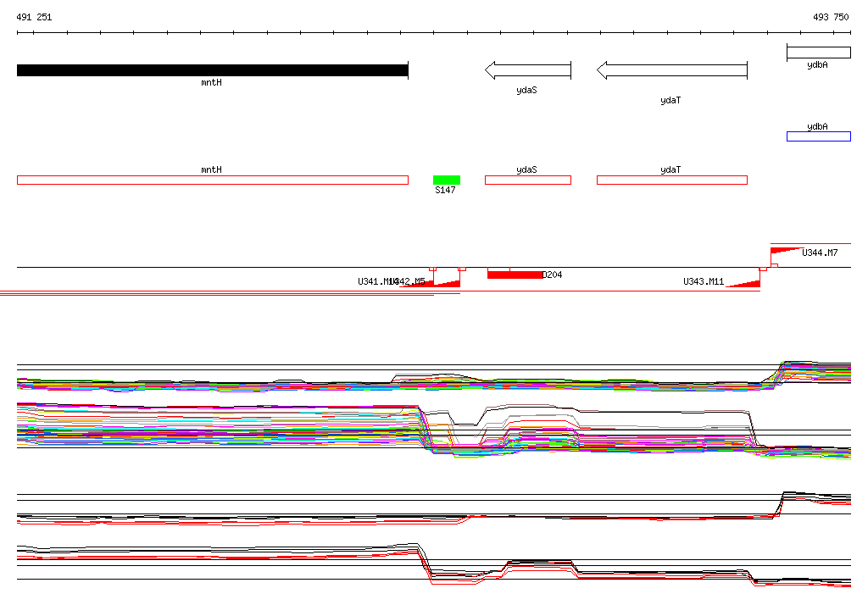868x605 pixels.
Task: Click the start coordinate 491 251
Action: click(34, 17)
